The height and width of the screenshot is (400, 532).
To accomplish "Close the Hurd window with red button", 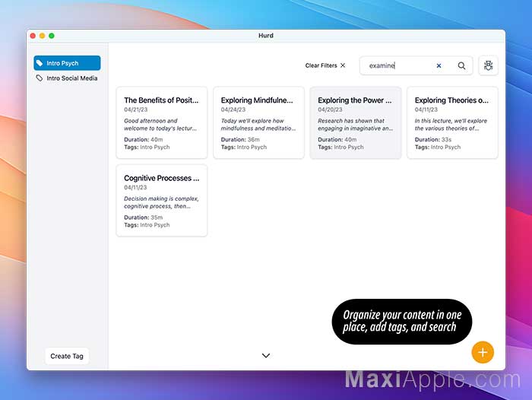I will click(x=33, y=36).
